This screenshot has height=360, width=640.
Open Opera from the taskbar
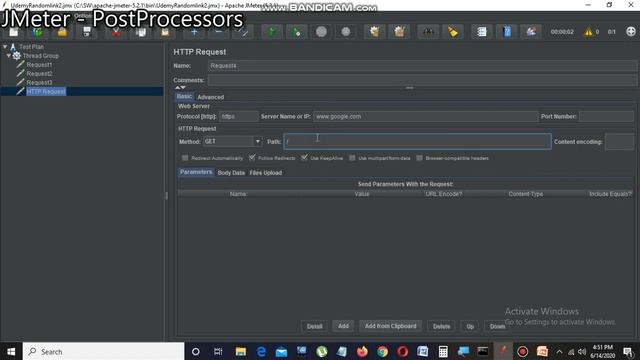402,351
